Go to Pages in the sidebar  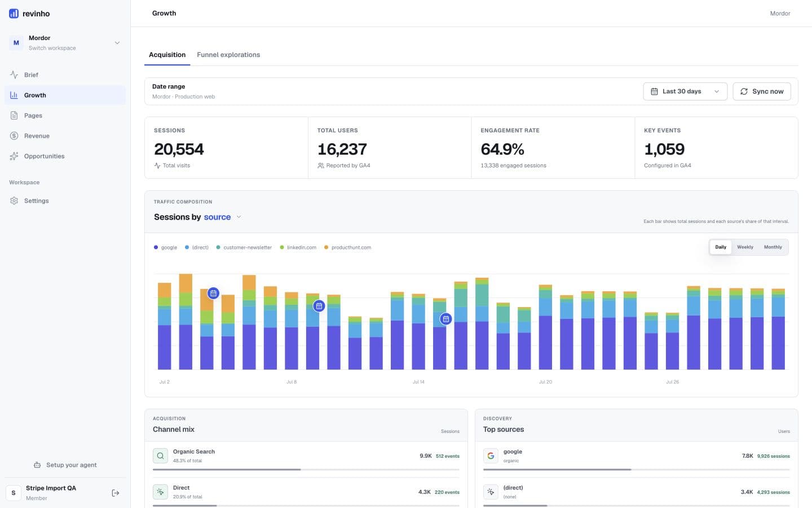(x=65, y=115)
